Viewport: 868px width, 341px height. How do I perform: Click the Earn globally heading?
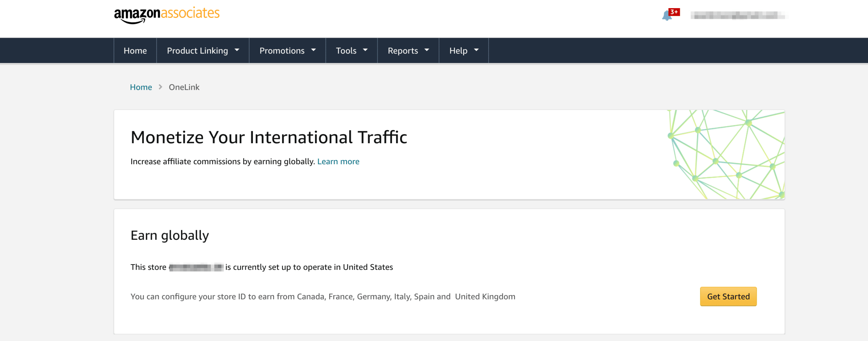coord(170,235)
